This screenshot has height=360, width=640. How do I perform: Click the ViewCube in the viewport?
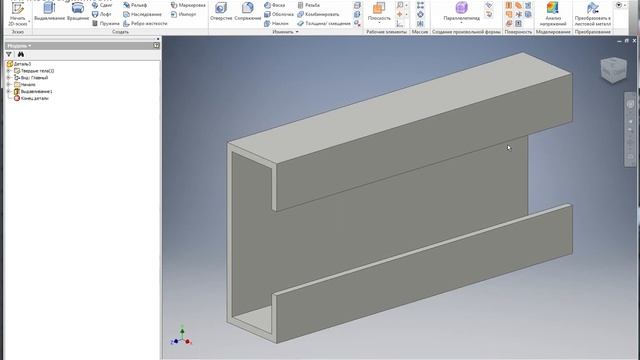click(613, 70)
